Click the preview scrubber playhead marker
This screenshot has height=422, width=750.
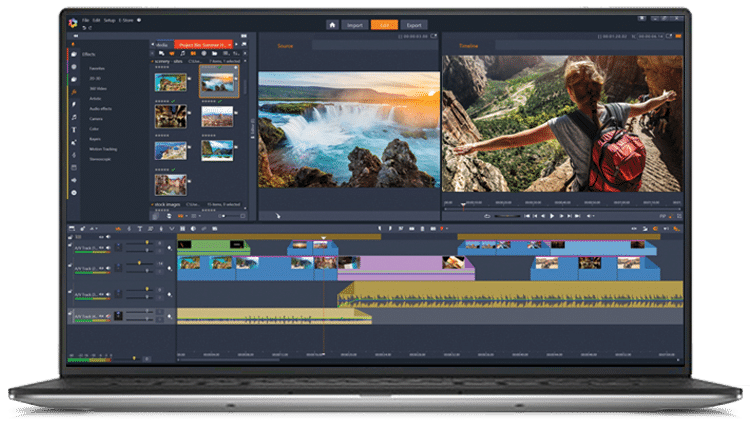click(x=463, y=205)
